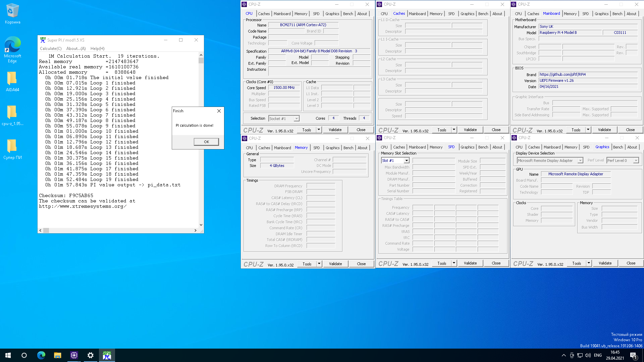Switch to Caches tab in top-left CPU-Z
Viewport: 644px width, 362px height.
[x=264, y=14]
